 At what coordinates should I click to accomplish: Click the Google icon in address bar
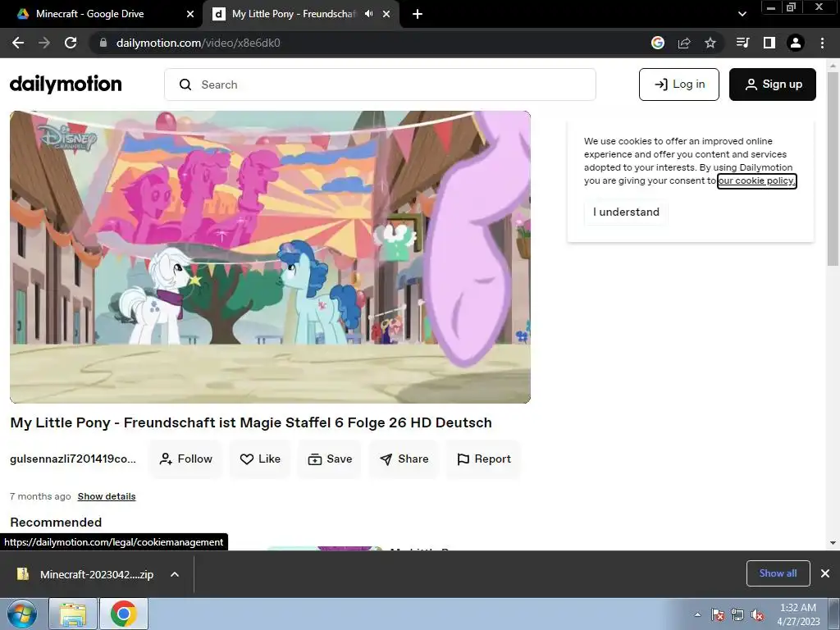(x=658, y=43)
